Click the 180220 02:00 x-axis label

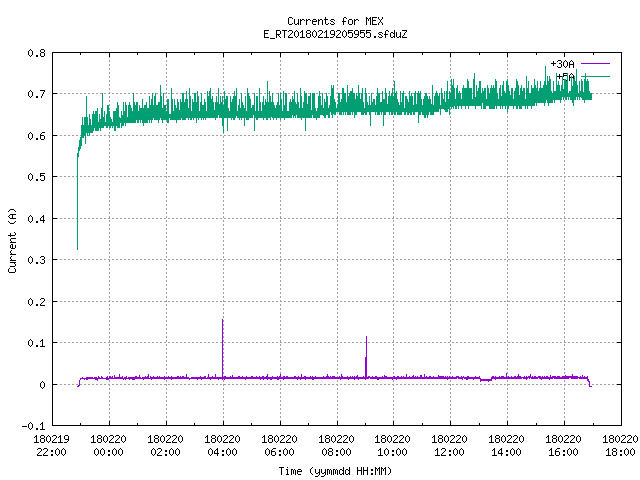tap(165, 446)
